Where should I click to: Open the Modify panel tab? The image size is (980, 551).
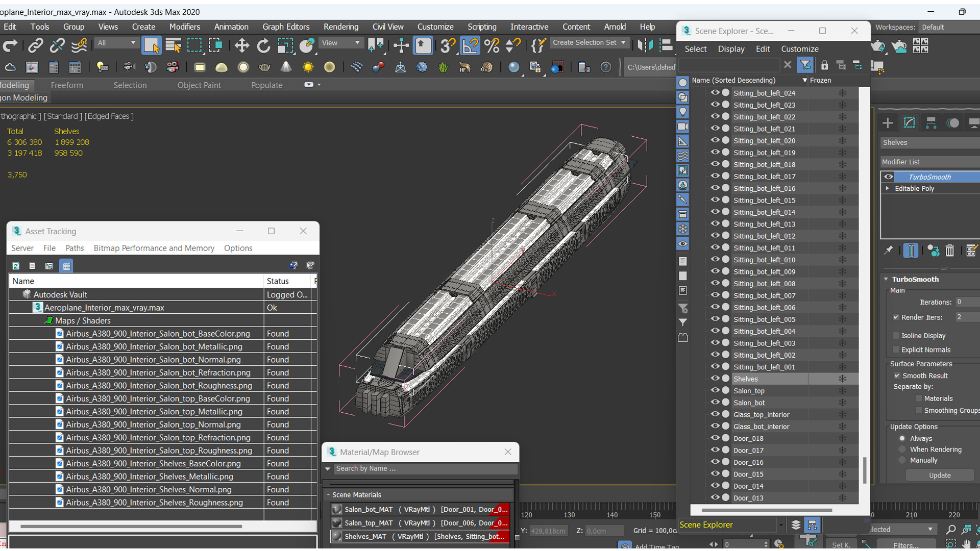click(x=909, y=123)
